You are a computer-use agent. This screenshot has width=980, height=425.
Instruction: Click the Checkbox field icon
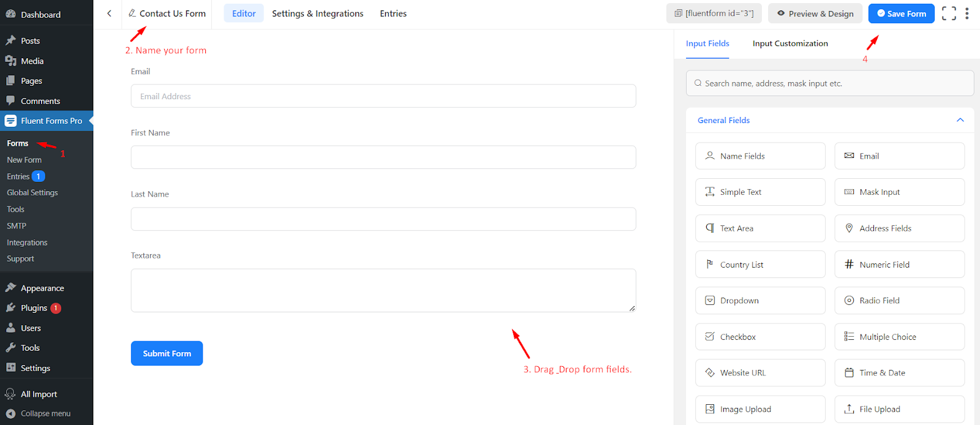(x=710, y=336)
